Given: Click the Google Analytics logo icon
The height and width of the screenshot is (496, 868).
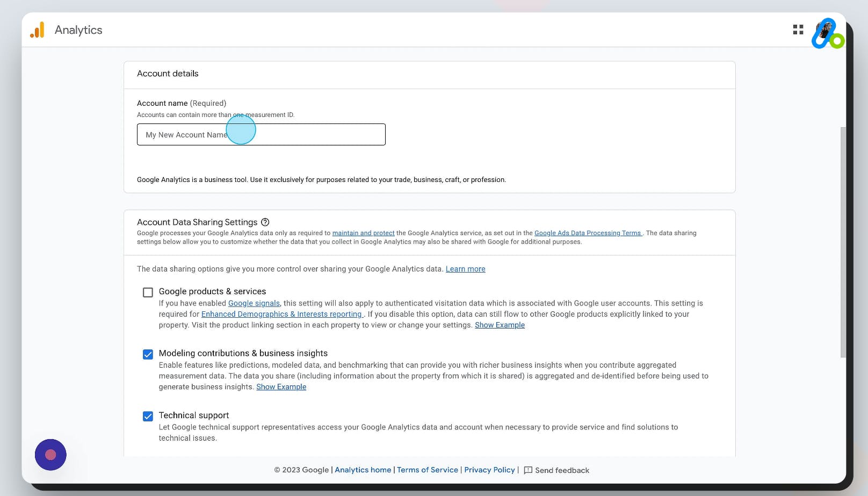Looking at the screenshot, I should tap(37, 30).
